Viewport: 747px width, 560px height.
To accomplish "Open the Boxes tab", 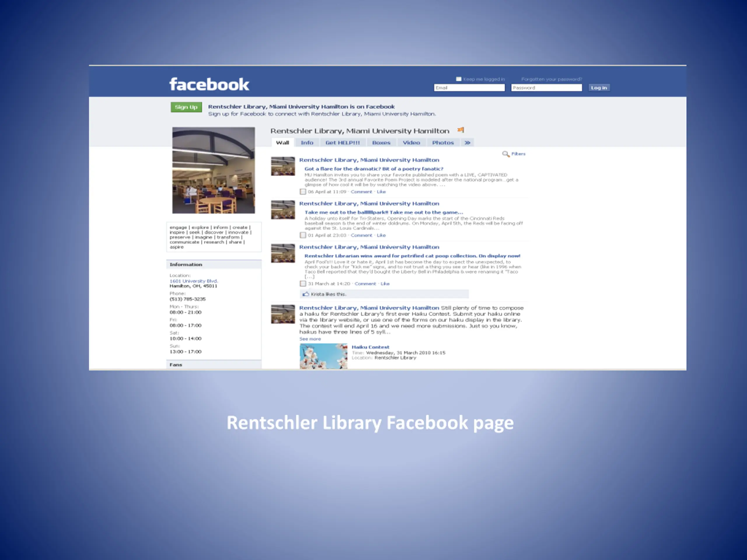I will [x=381, y=143].
